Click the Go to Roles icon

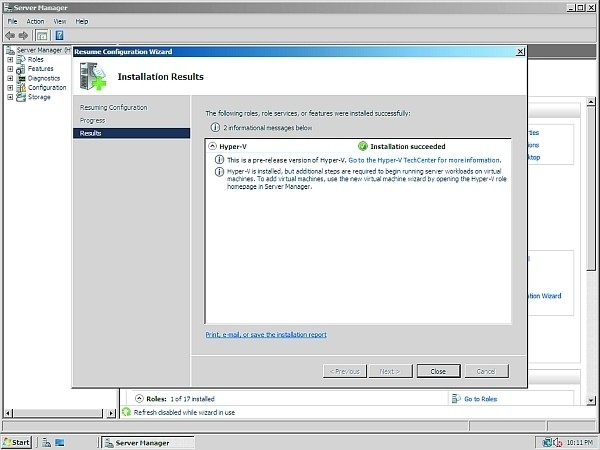click(456, 399)
